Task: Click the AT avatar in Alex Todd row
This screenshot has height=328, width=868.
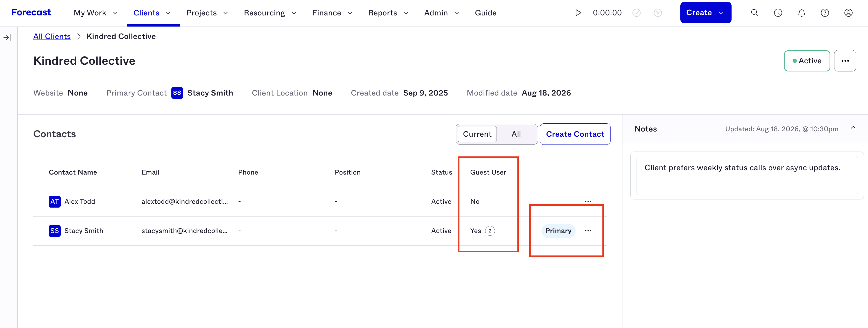Action: (55, 201)
